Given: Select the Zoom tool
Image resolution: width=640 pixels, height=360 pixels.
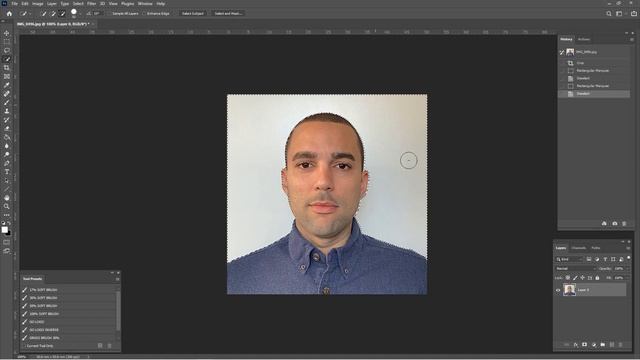Looking at the screenshot, I should click(x=7, y=206).
